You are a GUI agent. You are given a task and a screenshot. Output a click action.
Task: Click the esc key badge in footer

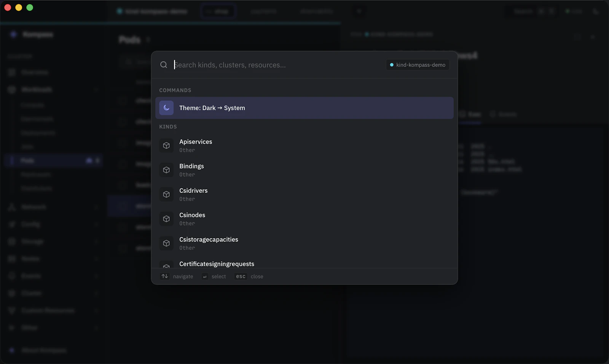[241, 277]
